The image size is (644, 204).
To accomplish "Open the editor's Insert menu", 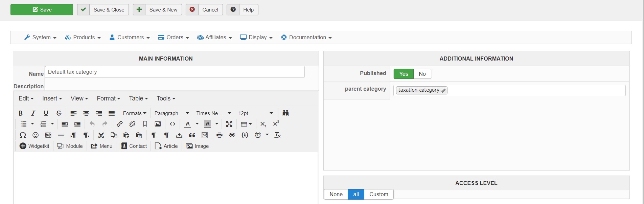I will (x=52, y=98).
